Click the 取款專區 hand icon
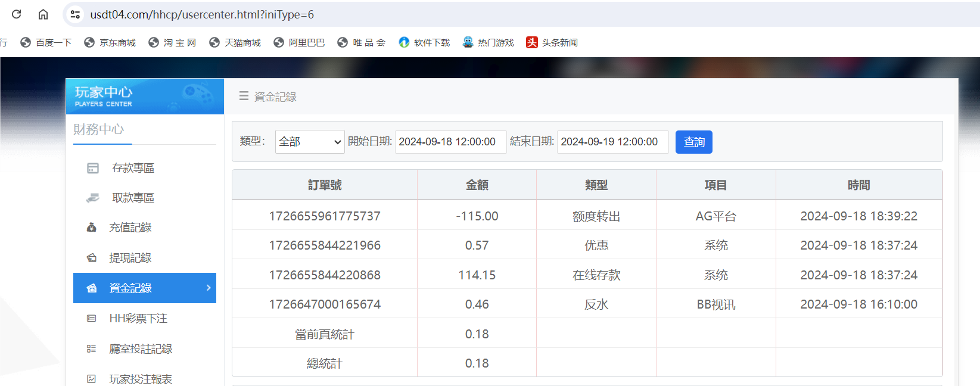Screen dimensions: 980x386 click(x=93, y=198)
